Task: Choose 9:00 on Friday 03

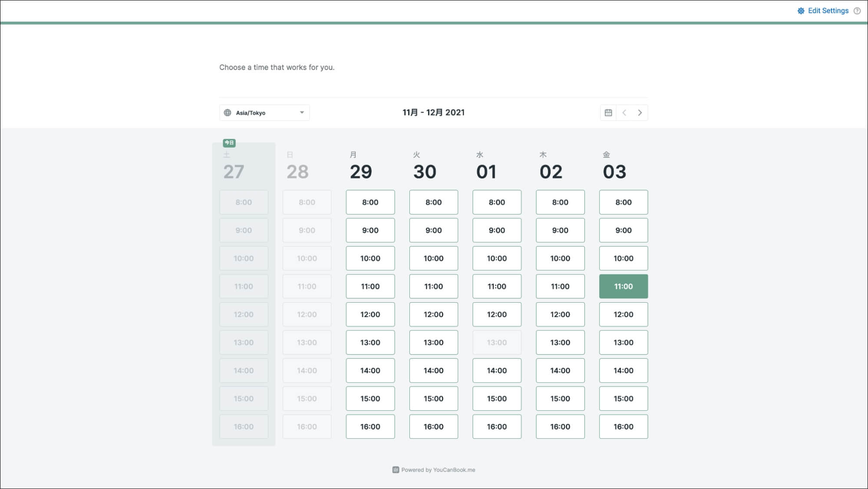Action: [623, 230]
